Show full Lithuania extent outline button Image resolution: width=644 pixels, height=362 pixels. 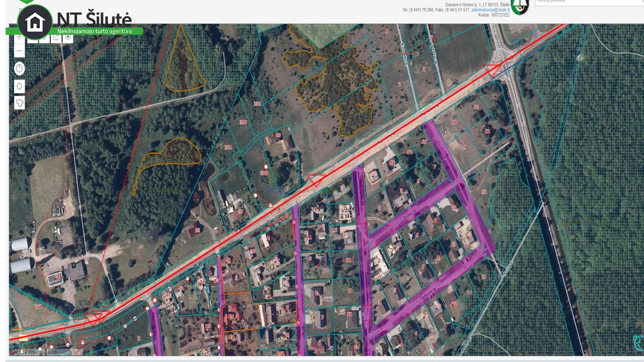[x=19, y=103]
